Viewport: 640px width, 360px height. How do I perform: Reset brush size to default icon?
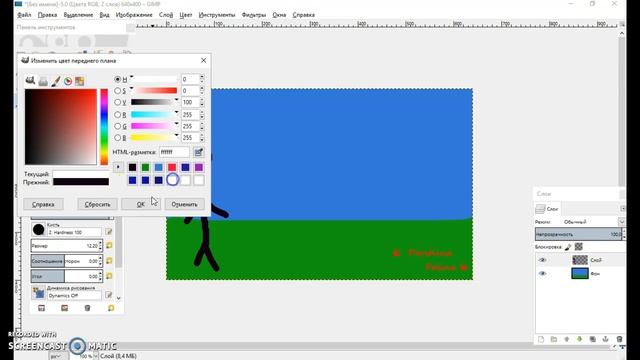click(x=109, y=246)
